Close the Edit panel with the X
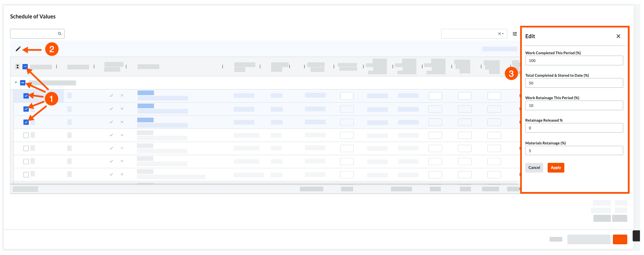Screen dimensions: 644x255 (x=618, y=36)
